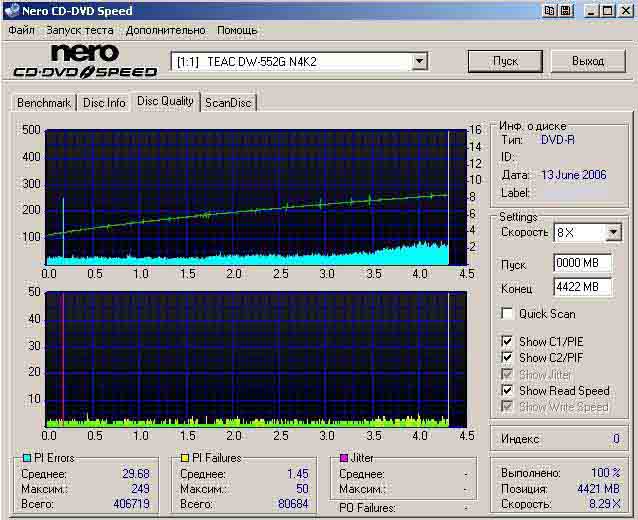Viewport: 638px width, 520px height.
Task: Uncheck Show C1/PIE option
Action: coord(508,342)
